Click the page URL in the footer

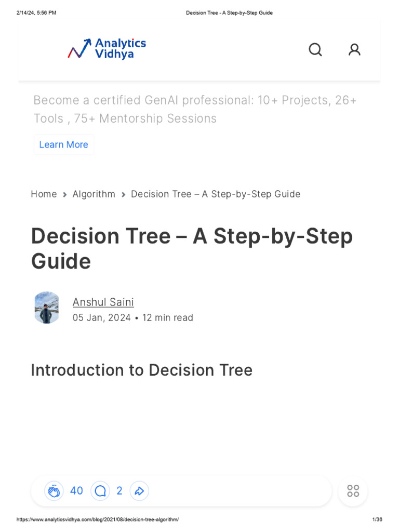click(x=98, y=520)
